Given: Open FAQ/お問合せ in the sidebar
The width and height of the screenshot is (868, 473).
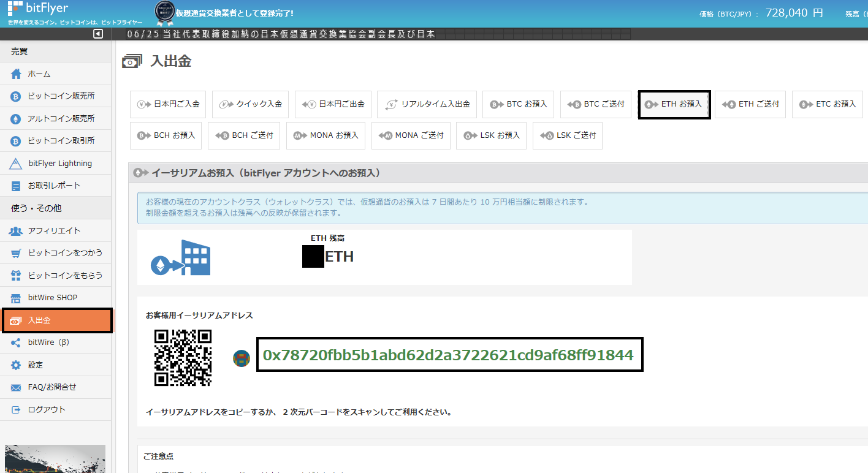Looking at the screenshot, I should (56, 387).
